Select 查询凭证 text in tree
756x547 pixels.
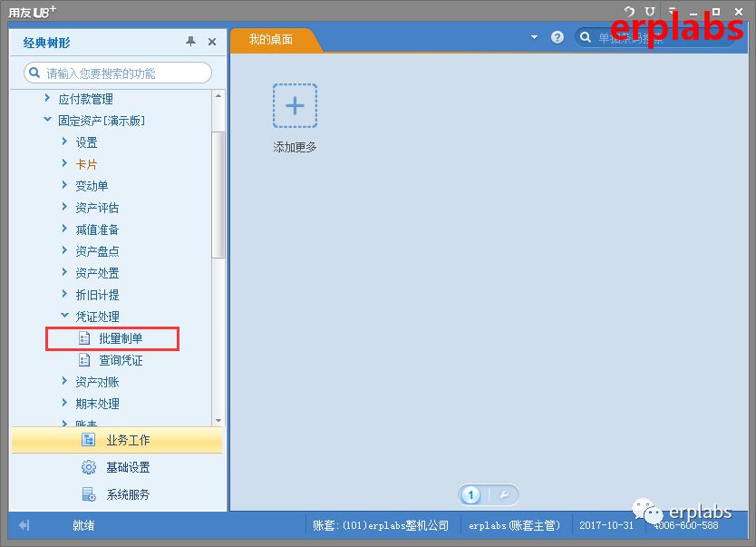click(x=121, y=360)
